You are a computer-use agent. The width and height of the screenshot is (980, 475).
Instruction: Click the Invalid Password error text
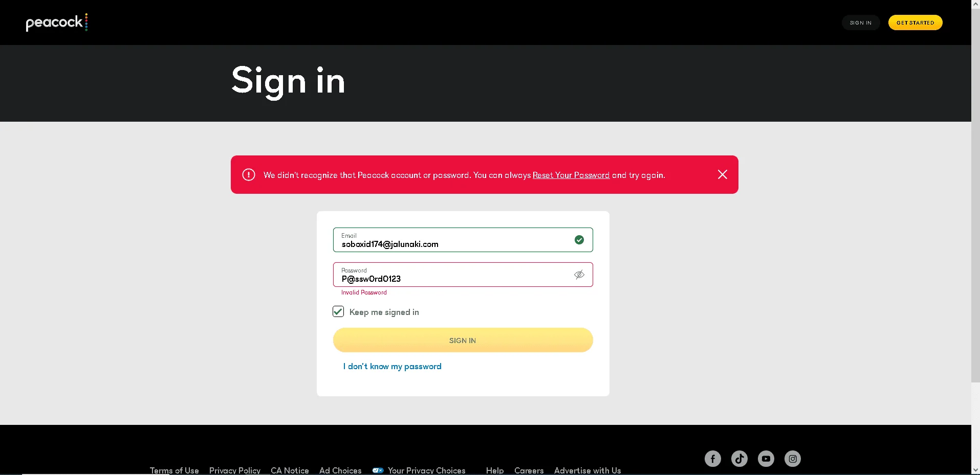click(x=364, y=292)
